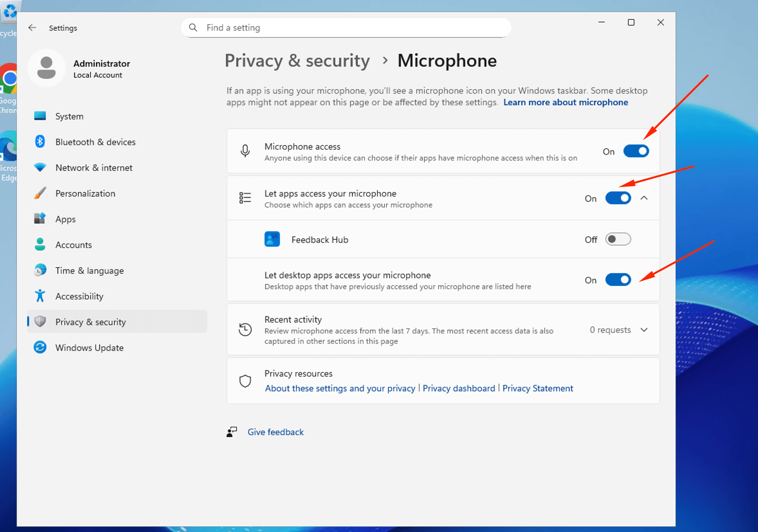Image resolution: width=758 pixels, height=532 pixels.
Task: Go to Network & internet settings
Action: click(x=117, y=168)
